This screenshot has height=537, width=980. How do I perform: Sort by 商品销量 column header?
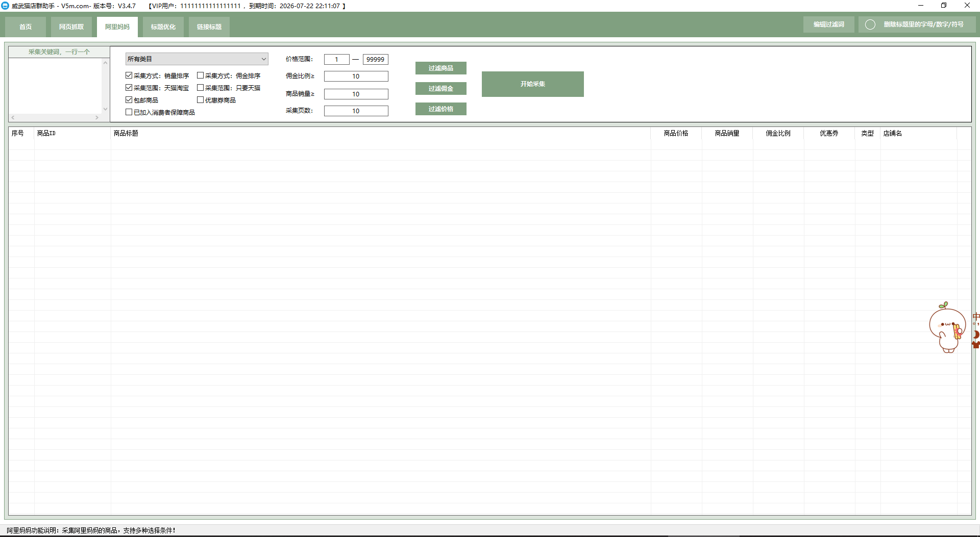coord(727,133)
